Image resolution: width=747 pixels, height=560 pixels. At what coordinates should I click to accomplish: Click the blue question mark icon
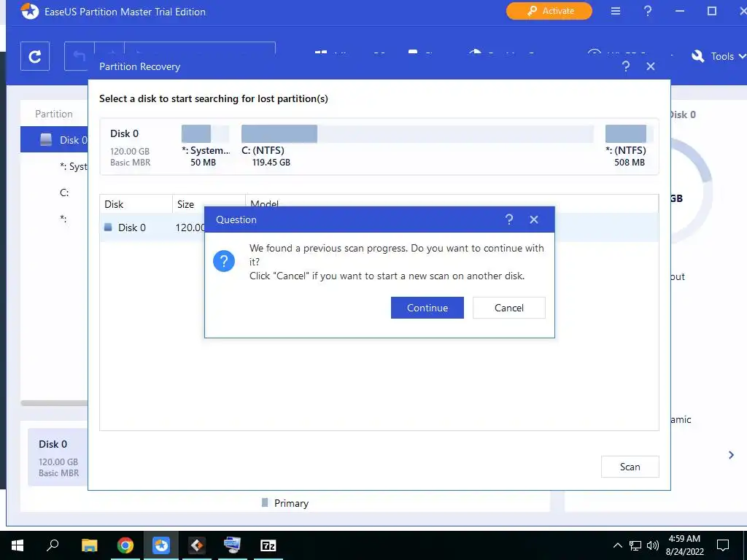coord(224,261)
